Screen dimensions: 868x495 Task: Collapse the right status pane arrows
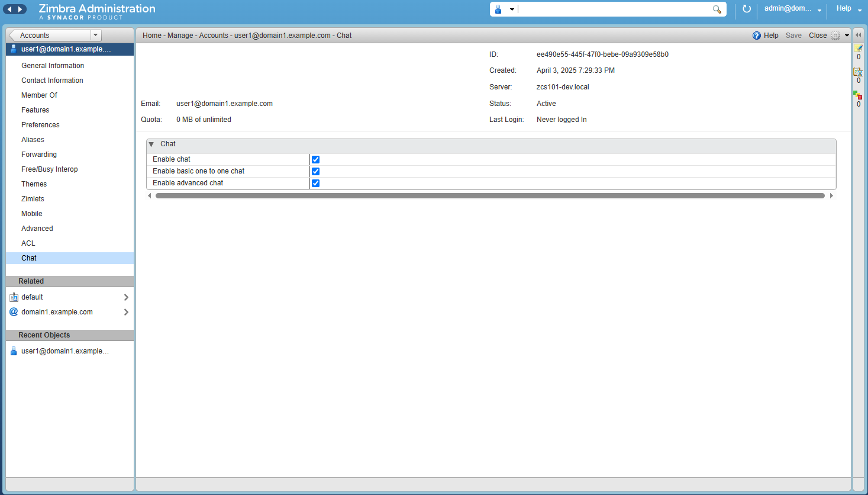click(859, 35)
